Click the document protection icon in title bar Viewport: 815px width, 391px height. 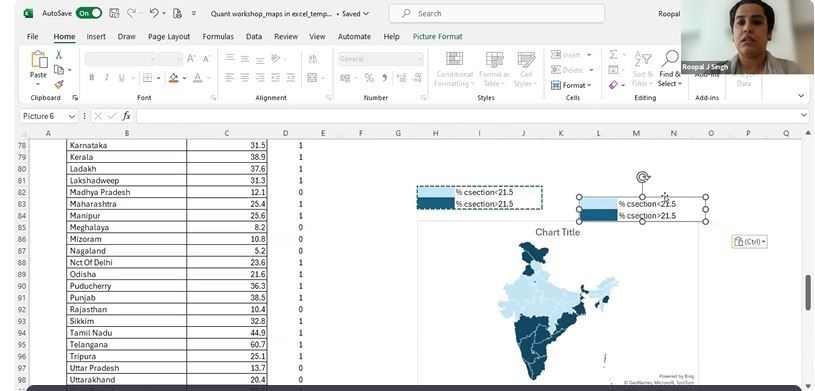point(177,14)
